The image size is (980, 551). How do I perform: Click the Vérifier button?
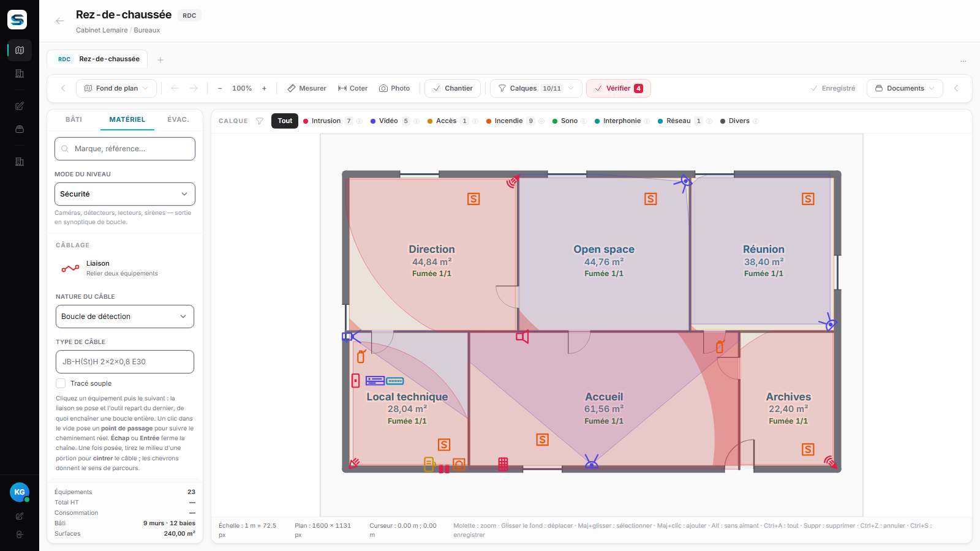(619, 88)
